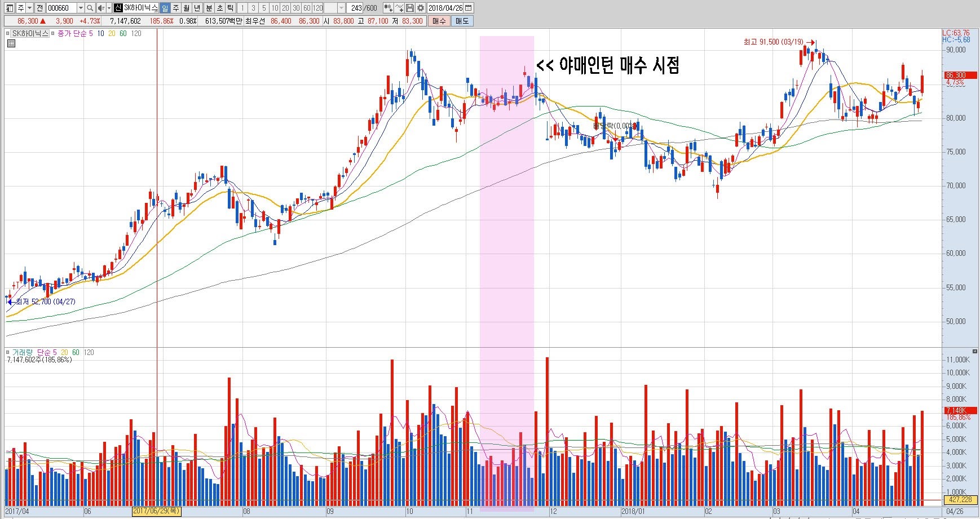Click the 2017/06/29(목) date marker
The width and height of the screenshot is (980, 519).
pos(156,511)
